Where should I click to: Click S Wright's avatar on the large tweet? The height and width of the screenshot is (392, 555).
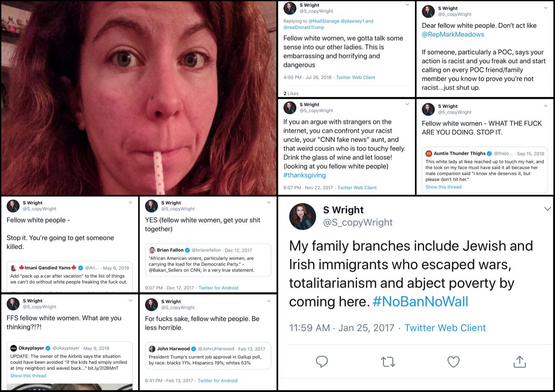pos(303,216)
